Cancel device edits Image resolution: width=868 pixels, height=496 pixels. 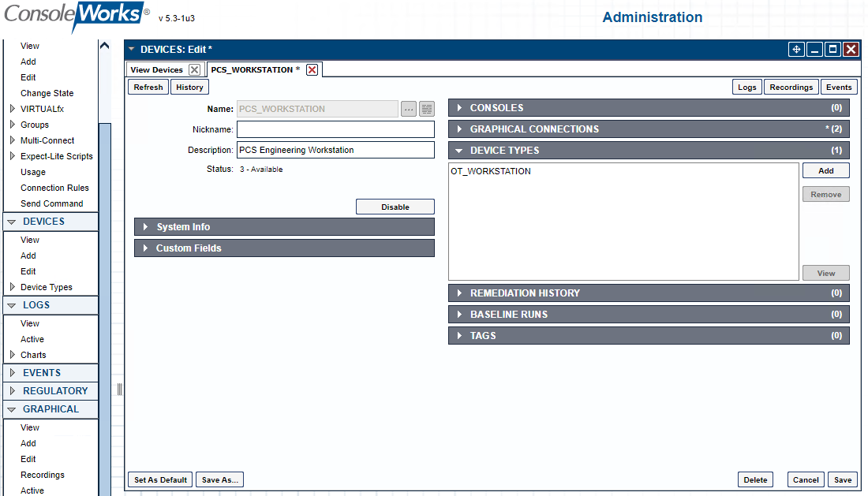806,479
